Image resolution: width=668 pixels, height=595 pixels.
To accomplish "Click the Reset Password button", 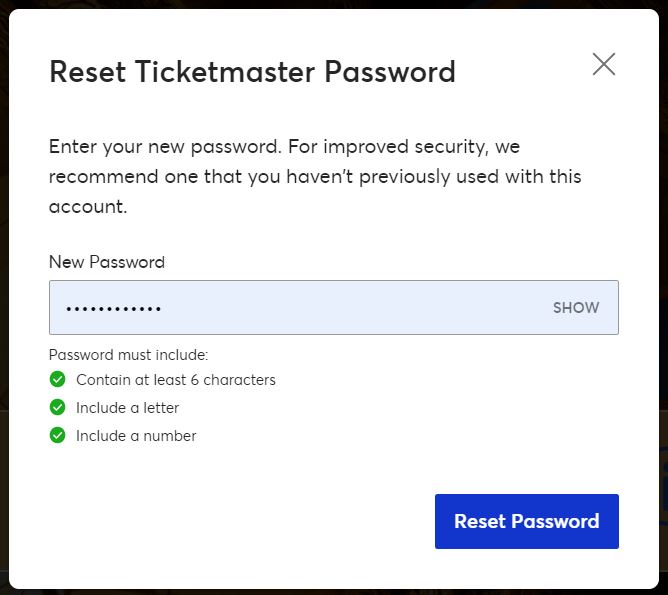I will click(x=527, y=521).
